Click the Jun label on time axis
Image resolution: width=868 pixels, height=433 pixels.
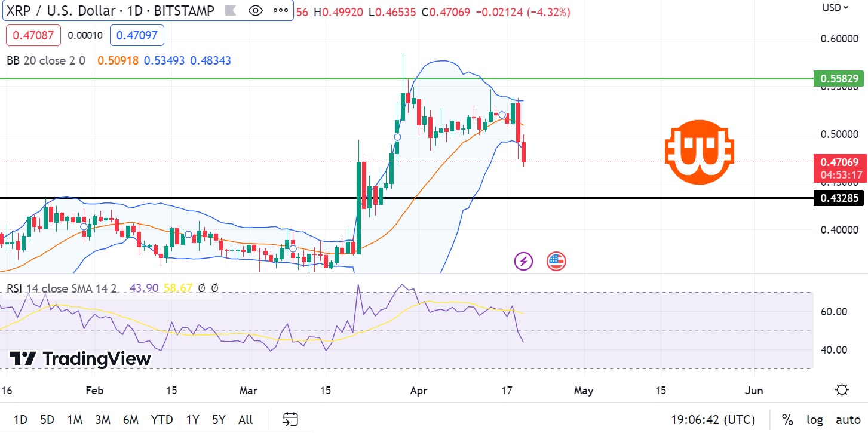pyautogui.click(x=754, y=391)
